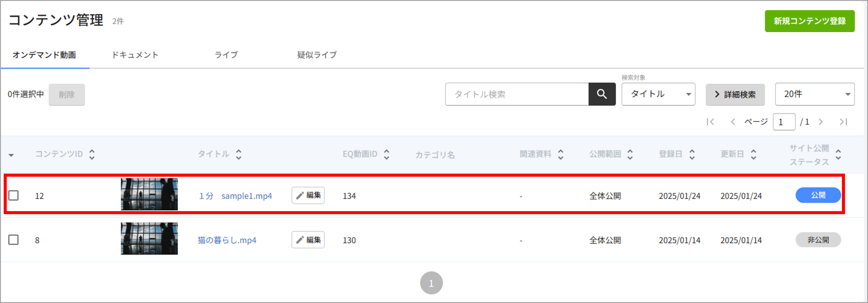
Task: Sort by EQ動画ID column arrows
Action: coord(386,154)
